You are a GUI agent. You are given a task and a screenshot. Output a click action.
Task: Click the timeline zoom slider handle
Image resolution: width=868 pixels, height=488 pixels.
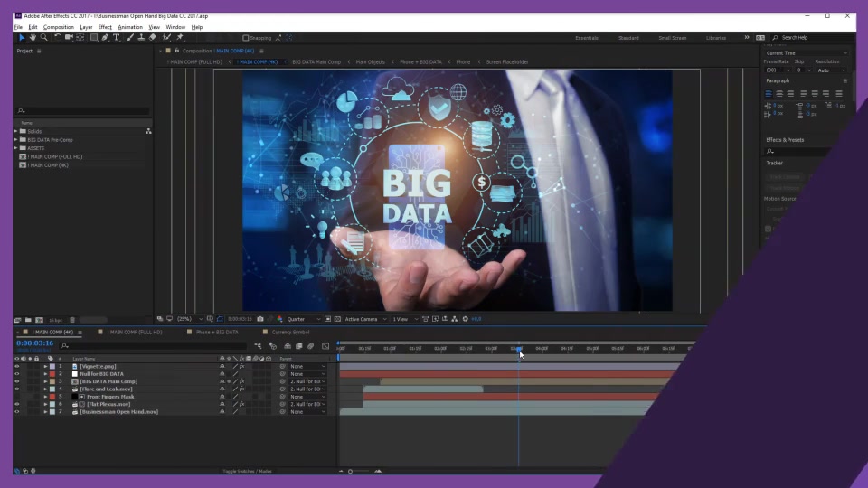[350, 472]
